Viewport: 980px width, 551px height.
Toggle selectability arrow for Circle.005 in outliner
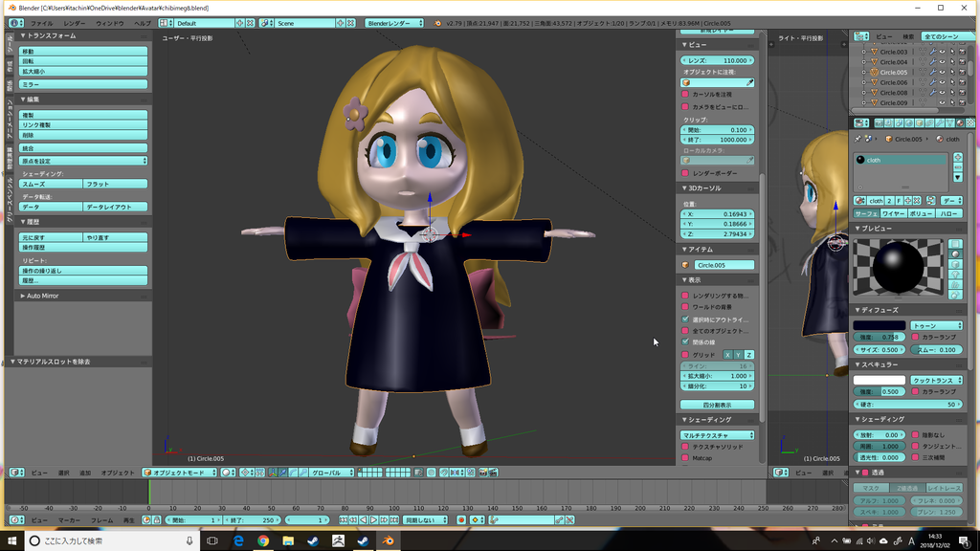click(x=952, y=73)
